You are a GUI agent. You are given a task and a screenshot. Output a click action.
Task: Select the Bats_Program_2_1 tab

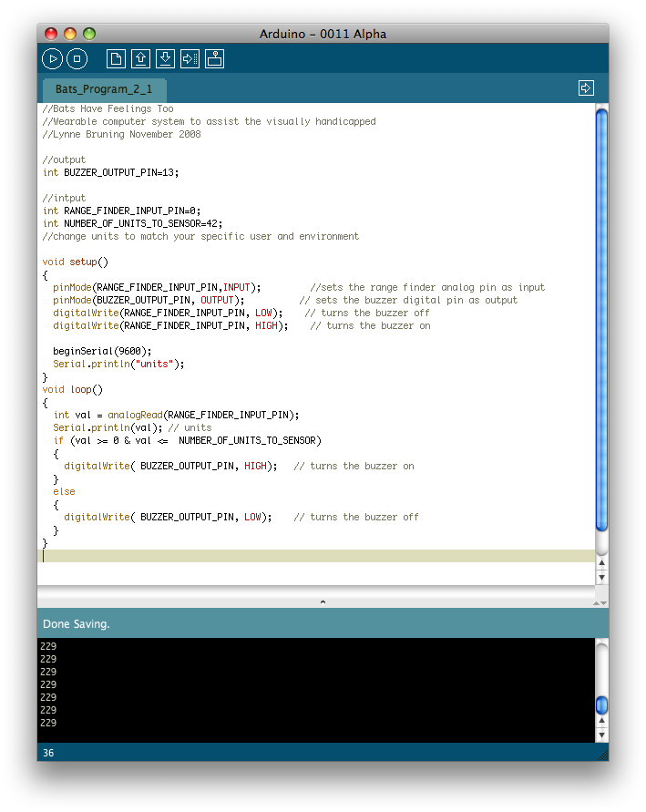(x=104, y=89)
